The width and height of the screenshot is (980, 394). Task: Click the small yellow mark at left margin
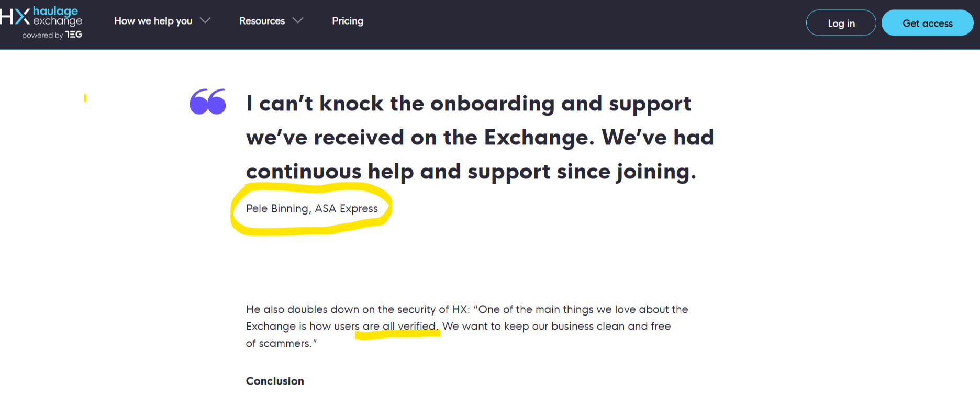pyautogui.click(x=85, y=98)
